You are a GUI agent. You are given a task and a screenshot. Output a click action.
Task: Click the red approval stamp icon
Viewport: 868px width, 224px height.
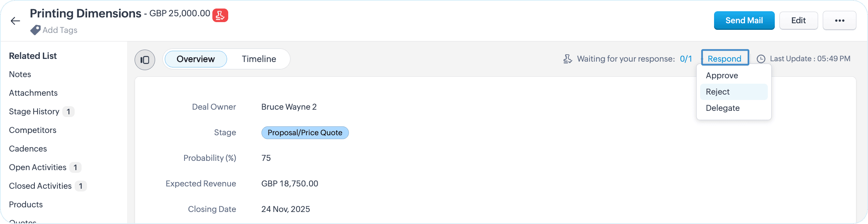tap(220, 16)
